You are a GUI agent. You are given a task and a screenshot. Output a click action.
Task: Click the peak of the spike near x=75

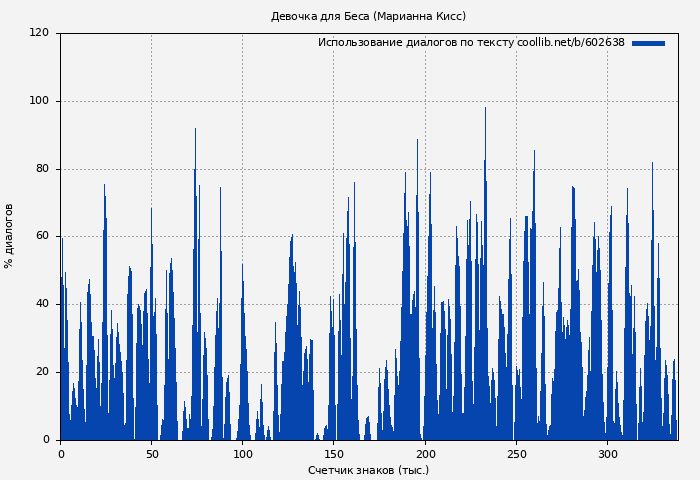coord(195,130)
